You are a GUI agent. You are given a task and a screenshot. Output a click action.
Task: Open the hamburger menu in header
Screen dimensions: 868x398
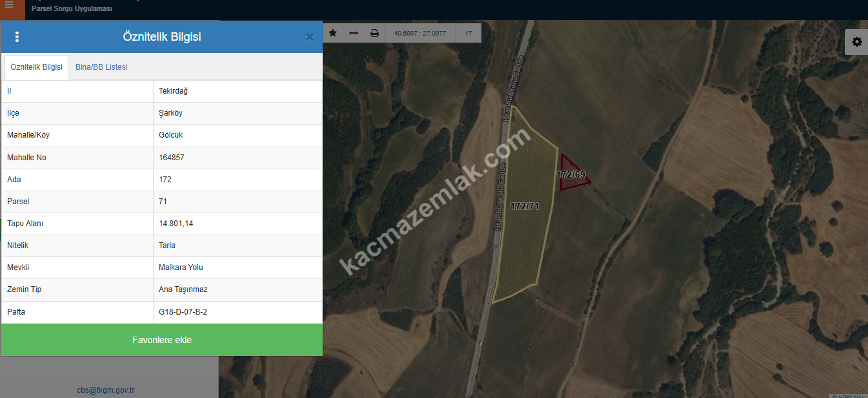(9, 5)
